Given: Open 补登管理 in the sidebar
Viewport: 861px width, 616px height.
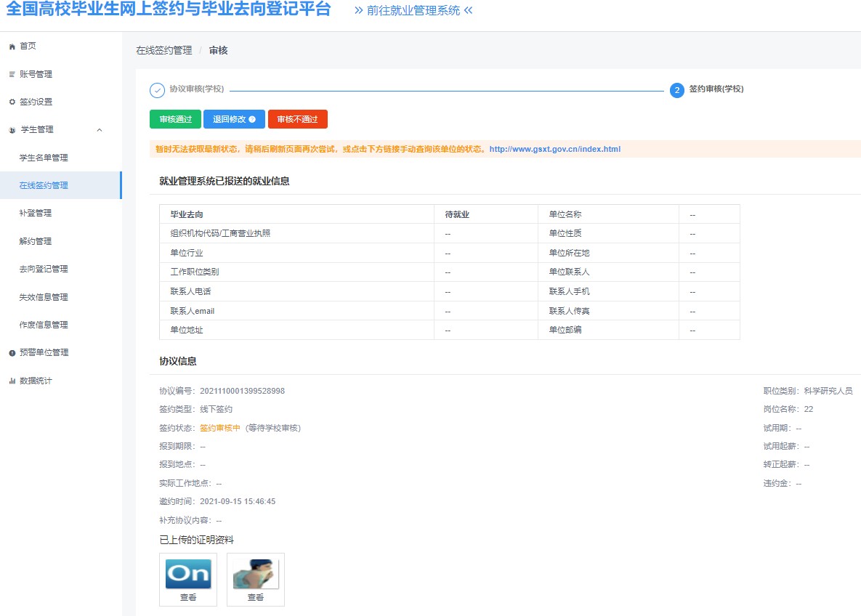Looking at the screenshot, I should pos(36,213).
